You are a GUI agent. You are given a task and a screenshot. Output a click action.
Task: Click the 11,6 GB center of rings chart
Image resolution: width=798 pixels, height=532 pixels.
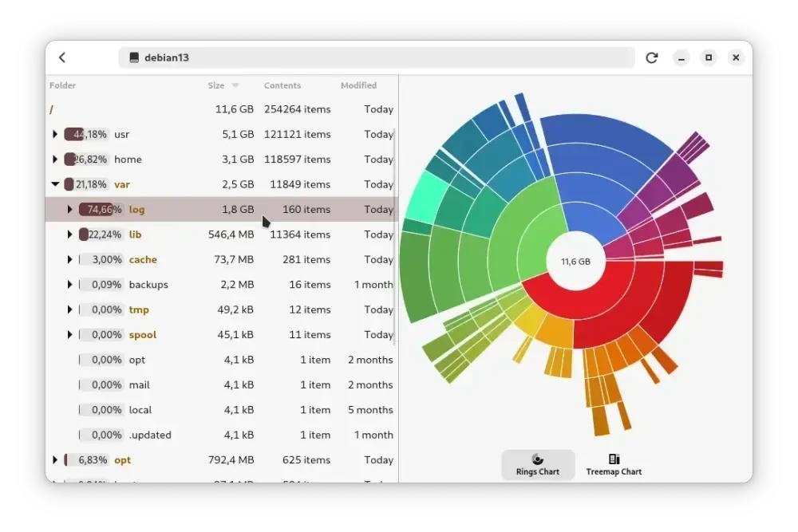coord(575,262)
